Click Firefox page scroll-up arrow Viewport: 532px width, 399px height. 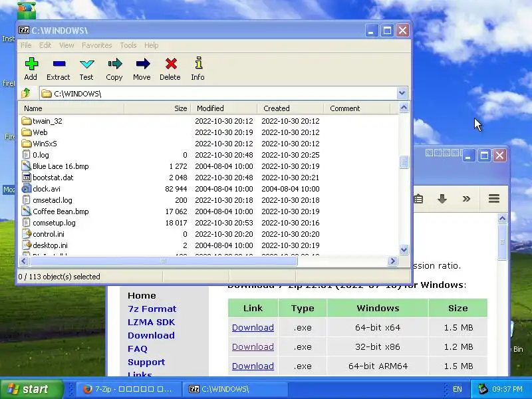pos(503,219)
